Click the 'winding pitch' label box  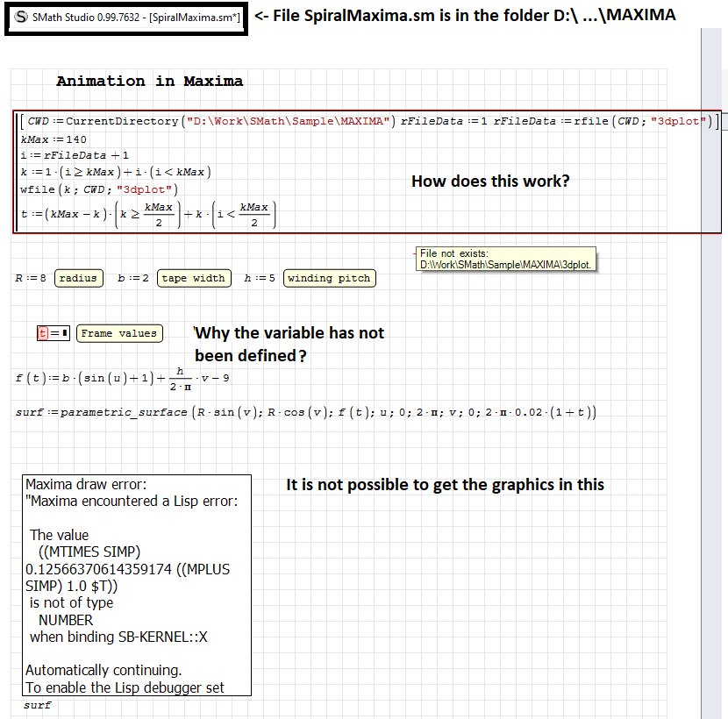[329, 278]
